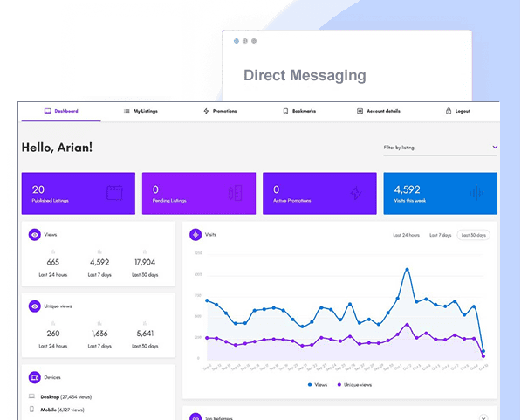This screenshot has height=420, width=521.
Task: Click the Promotions lightning bolt icon
Action: [206, 111]
